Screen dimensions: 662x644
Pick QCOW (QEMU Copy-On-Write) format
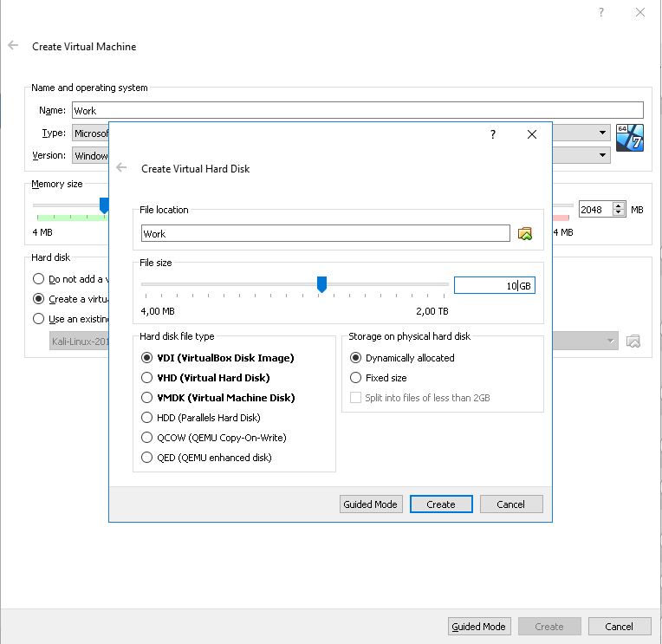(x=146, y=438)
